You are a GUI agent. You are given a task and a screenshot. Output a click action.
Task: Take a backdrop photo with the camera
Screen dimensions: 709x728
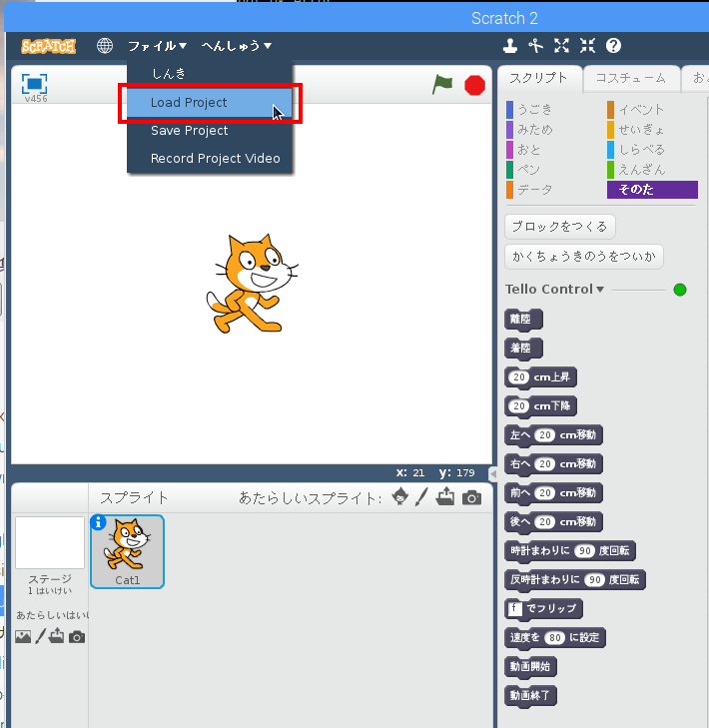[x=77, y=637]
